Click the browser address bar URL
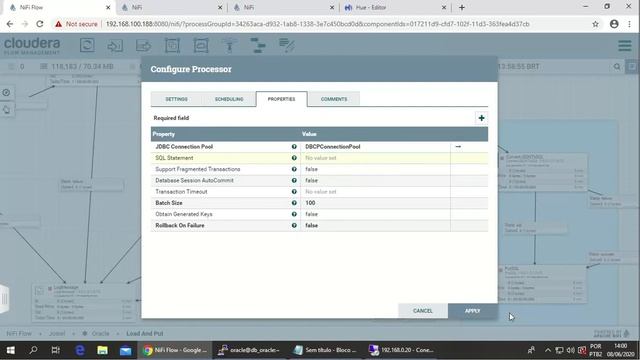640x360 pixels. pos(317,24)
